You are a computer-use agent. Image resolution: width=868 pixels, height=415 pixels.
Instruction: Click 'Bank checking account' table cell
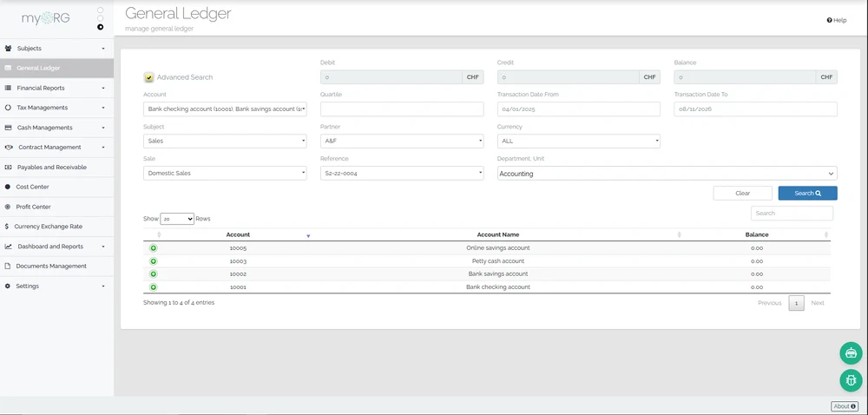coord(497,287)
